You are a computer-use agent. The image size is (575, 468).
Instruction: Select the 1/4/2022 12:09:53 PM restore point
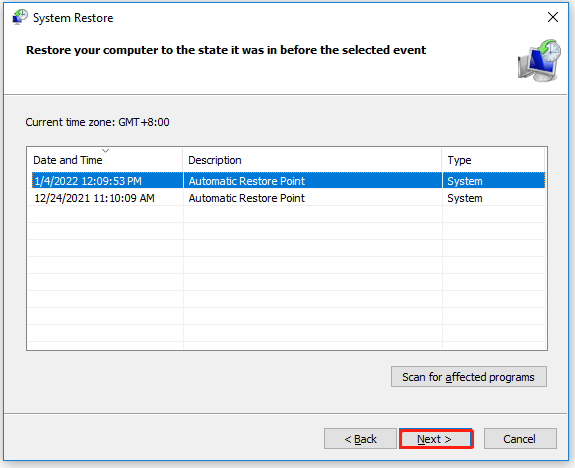click(x=288, y=181)
